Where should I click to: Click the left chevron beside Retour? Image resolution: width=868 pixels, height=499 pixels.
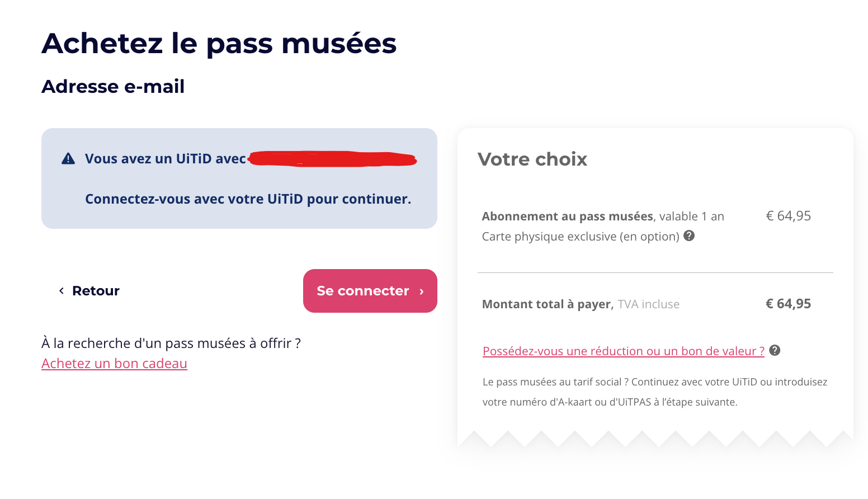pyautogui.click(x=61, y=291)
